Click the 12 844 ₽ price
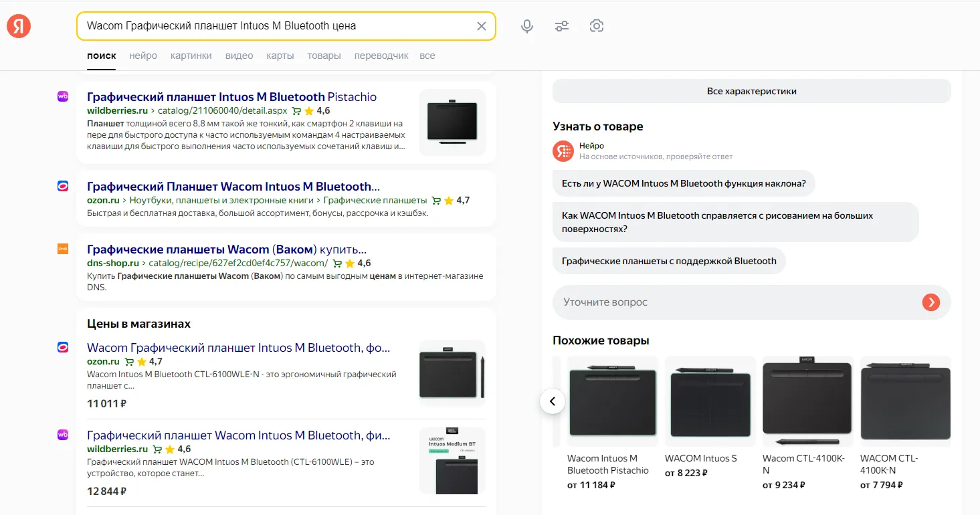The image size is (980, 515). [x=107, y=492]
